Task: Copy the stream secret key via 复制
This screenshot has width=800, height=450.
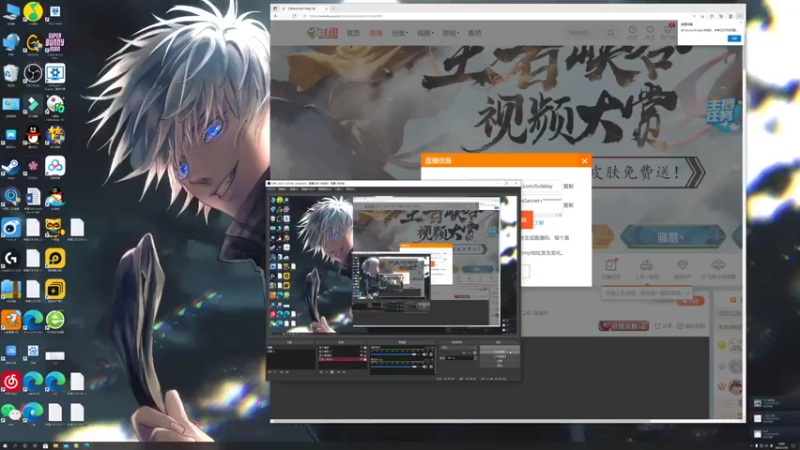Action: 568,205
